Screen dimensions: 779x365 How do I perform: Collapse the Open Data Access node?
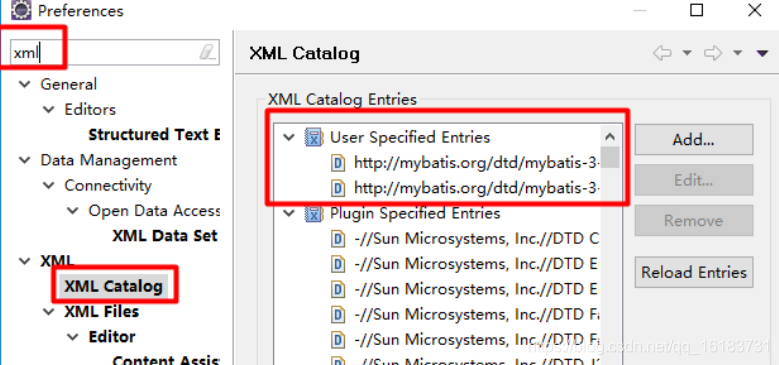73,211
